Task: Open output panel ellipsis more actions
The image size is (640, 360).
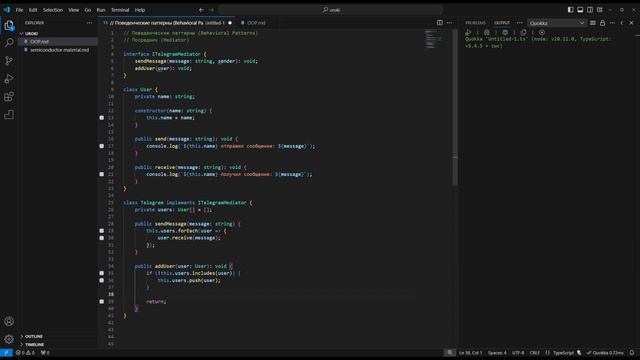Action: pyautogui.click(x=612, y=23)
